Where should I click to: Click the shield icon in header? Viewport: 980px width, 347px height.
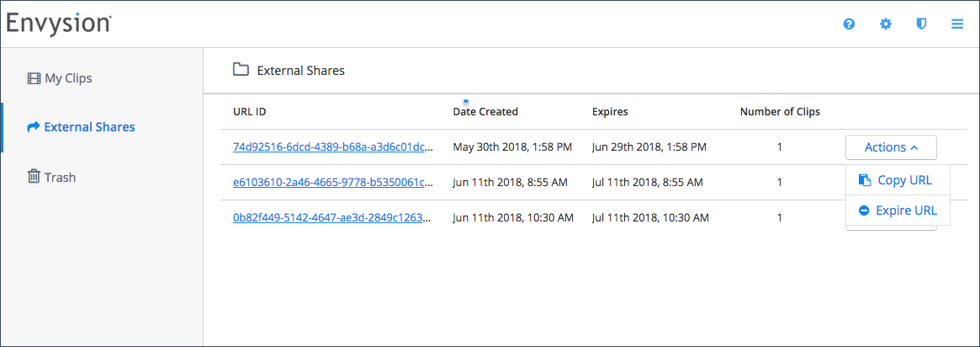click(x=921, y=24)
